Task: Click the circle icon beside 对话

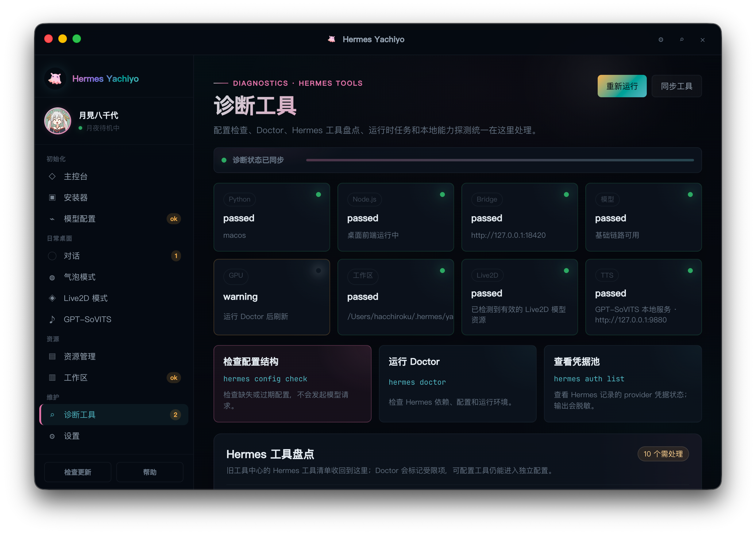Action: [52, 256]
